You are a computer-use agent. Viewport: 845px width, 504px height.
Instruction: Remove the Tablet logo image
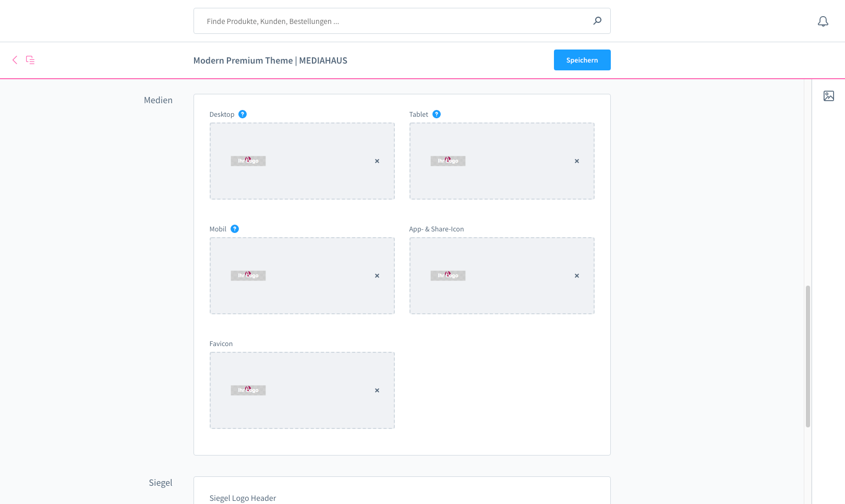point(576,161)
